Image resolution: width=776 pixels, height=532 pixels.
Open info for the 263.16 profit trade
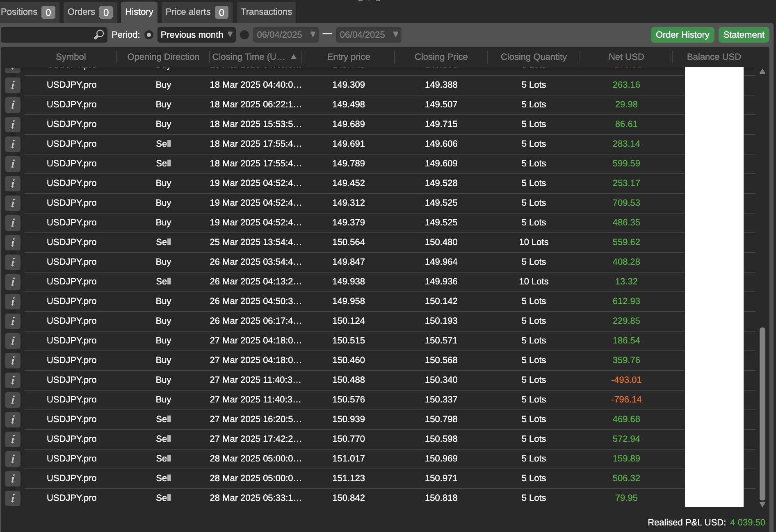click(13, 85)
